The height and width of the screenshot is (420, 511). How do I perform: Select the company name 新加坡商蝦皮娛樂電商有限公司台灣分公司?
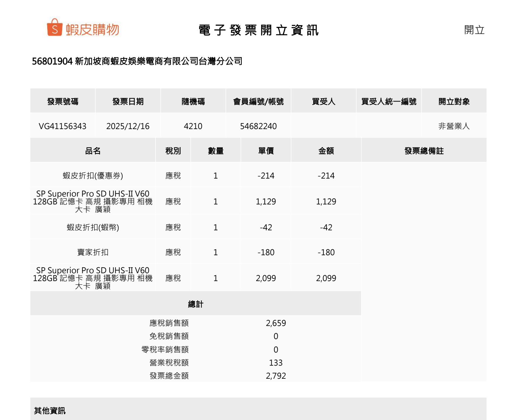[158, 61]
